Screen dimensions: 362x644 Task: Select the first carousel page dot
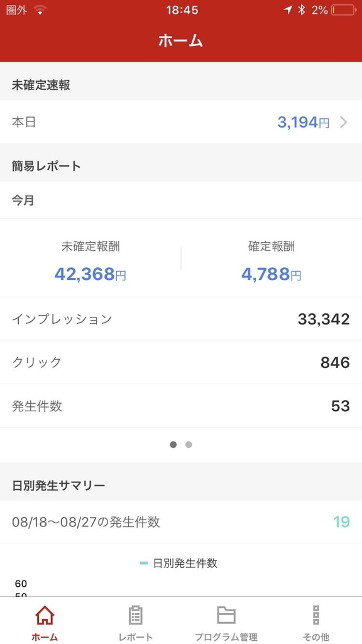point(173,445)
